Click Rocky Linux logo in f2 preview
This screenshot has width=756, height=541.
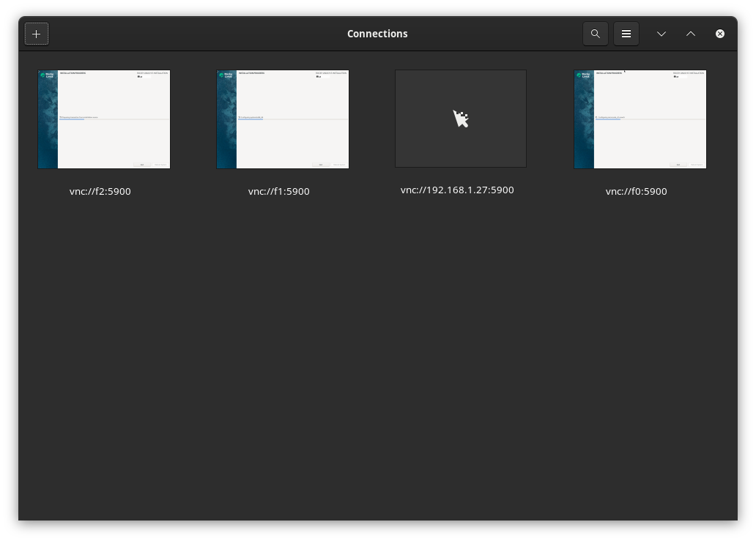48,75
